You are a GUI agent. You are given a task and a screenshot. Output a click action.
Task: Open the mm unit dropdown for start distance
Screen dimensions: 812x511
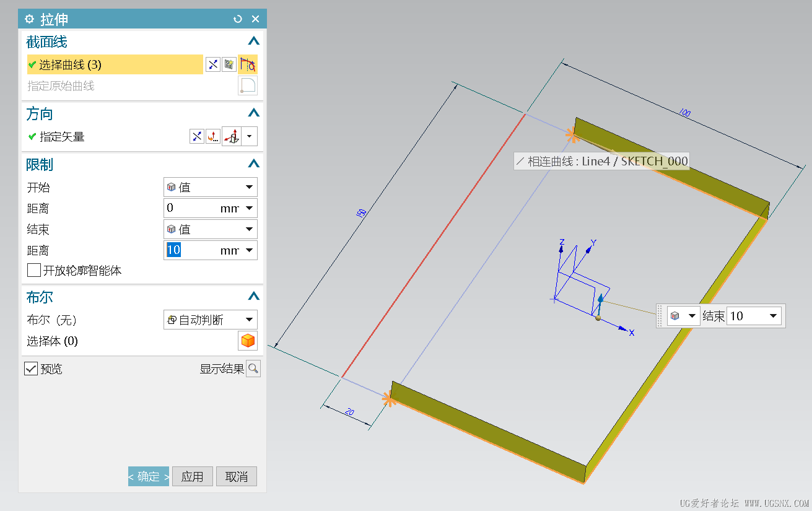point(249,208)
